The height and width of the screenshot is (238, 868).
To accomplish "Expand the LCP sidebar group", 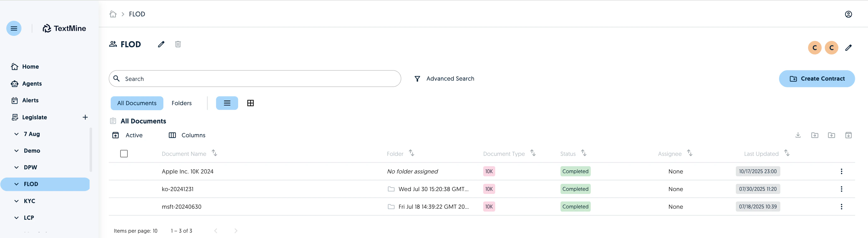I will (16, 218).
